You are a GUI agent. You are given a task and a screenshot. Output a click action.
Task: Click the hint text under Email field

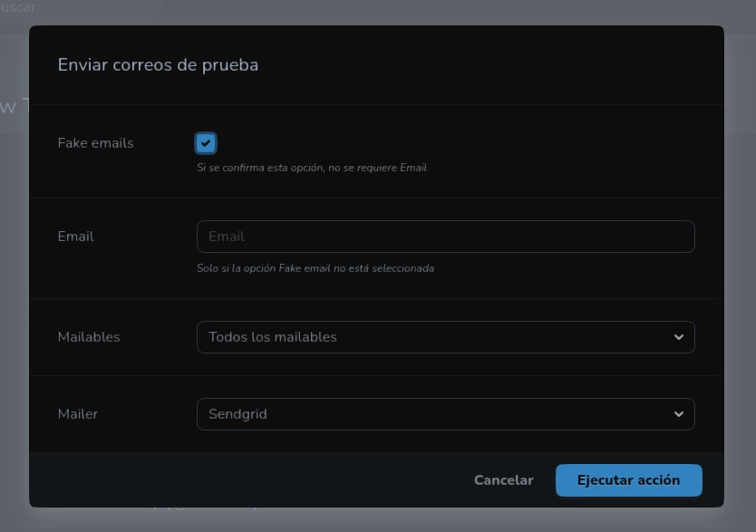pyautogui.click(x=315, y=268)
